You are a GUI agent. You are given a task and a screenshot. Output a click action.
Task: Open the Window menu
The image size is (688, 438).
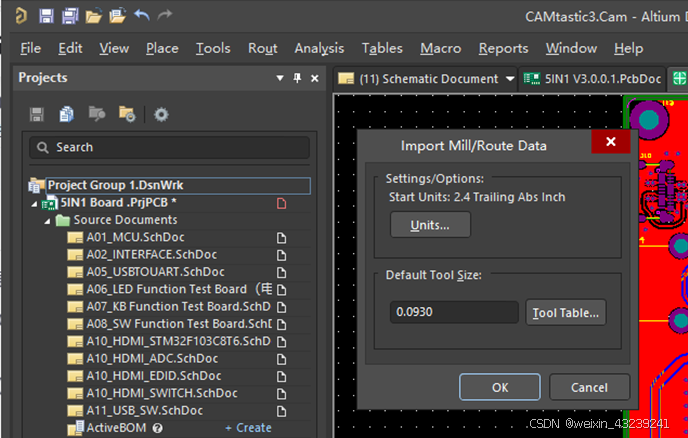[571, 48]
